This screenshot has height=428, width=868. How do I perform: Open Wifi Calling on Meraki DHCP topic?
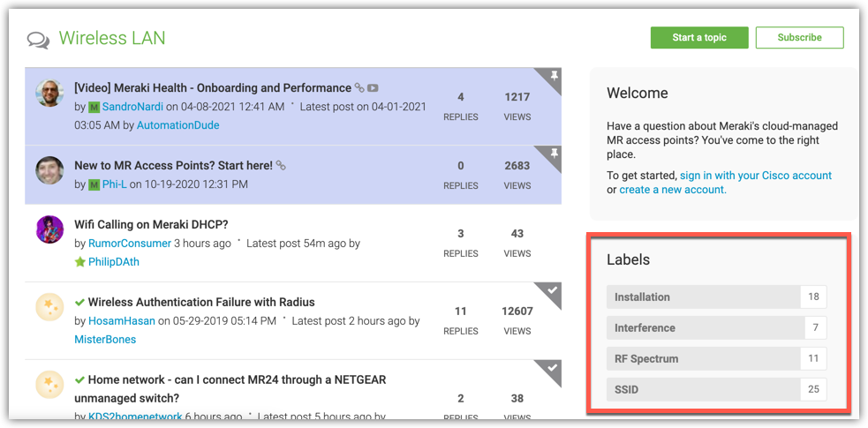[x=151, y=224]
